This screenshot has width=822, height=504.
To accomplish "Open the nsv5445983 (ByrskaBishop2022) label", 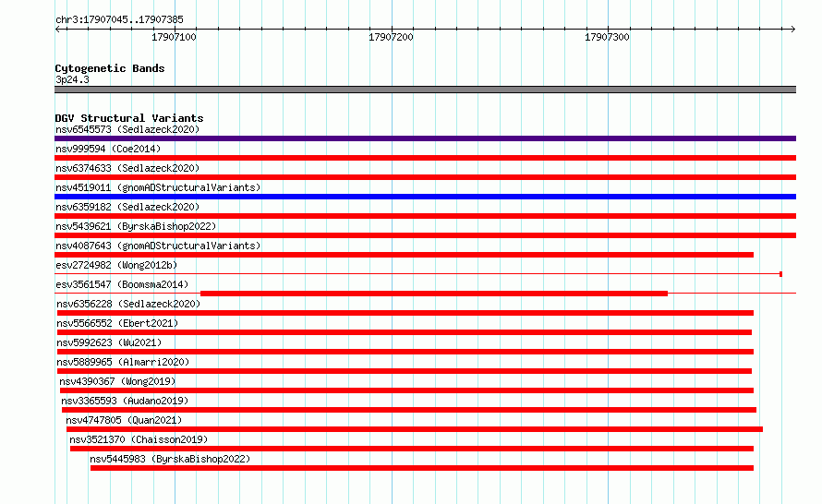I will click(x=170, y=459).
